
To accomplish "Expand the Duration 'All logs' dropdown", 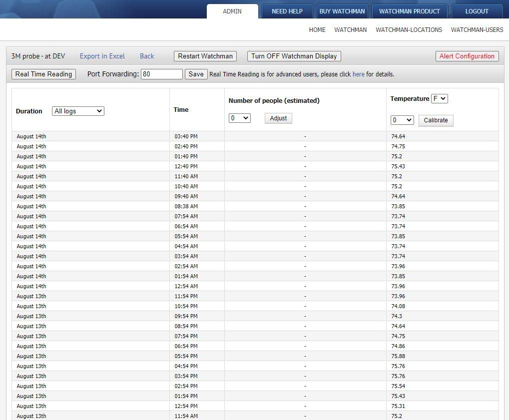I will (x=78, y=111).
